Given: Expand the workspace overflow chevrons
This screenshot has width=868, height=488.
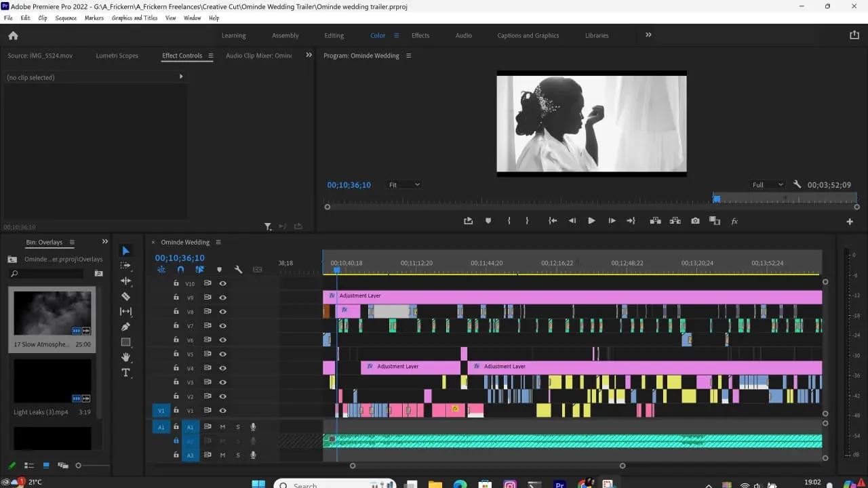Looking at the screenshot, I should (648, 35).
